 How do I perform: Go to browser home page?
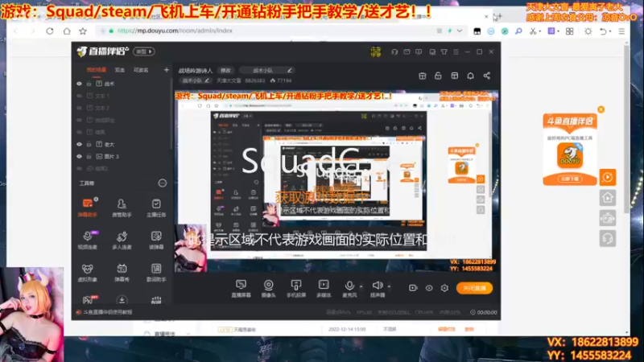[x=67, y=31]
